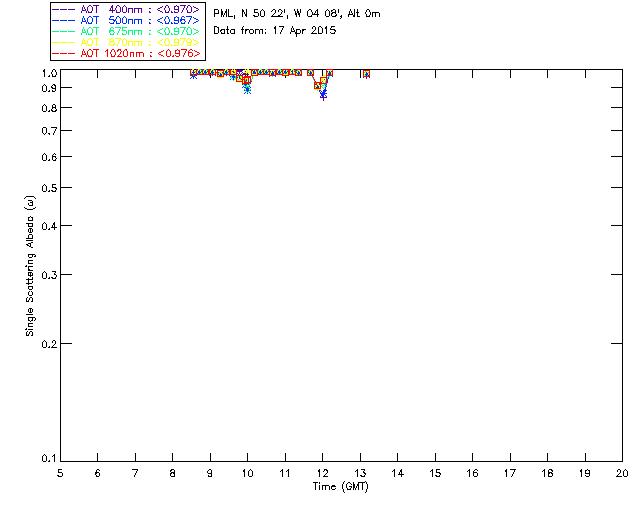
Task: Click the 0.5 tick label on y-axis
Action: point(49,188)
